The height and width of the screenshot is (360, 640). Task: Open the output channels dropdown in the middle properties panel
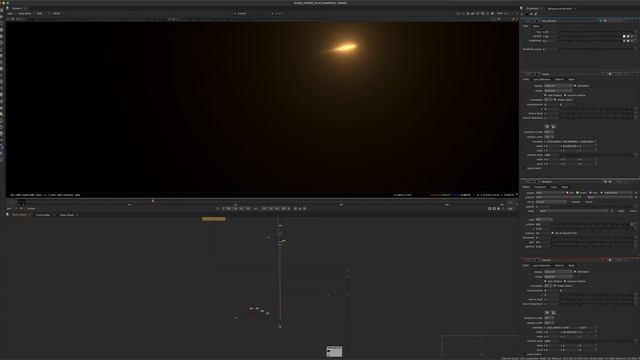pos(550,193)
